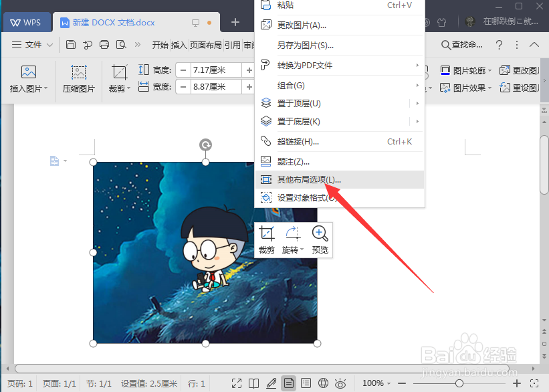Click the floating Crop button near the image
The height and width of the screenshot is (392, 549).
click(266, 240)
